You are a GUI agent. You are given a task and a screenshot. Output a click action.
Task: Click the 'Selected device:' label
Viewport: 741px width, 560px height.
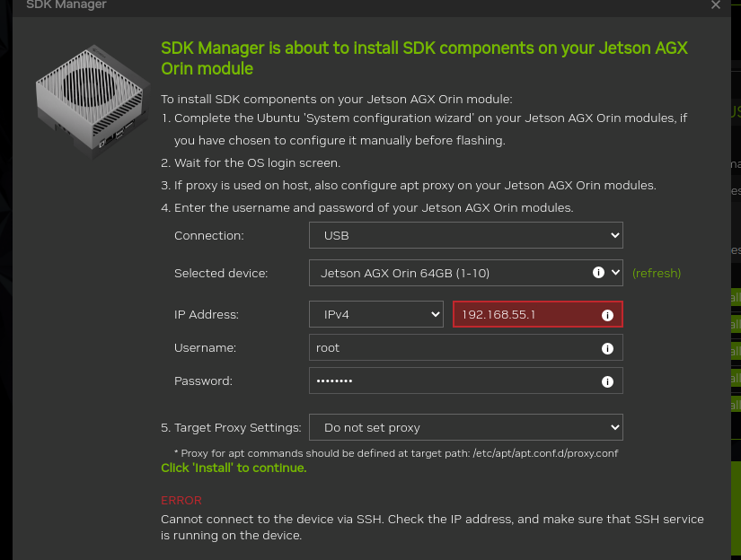point(221,274)
